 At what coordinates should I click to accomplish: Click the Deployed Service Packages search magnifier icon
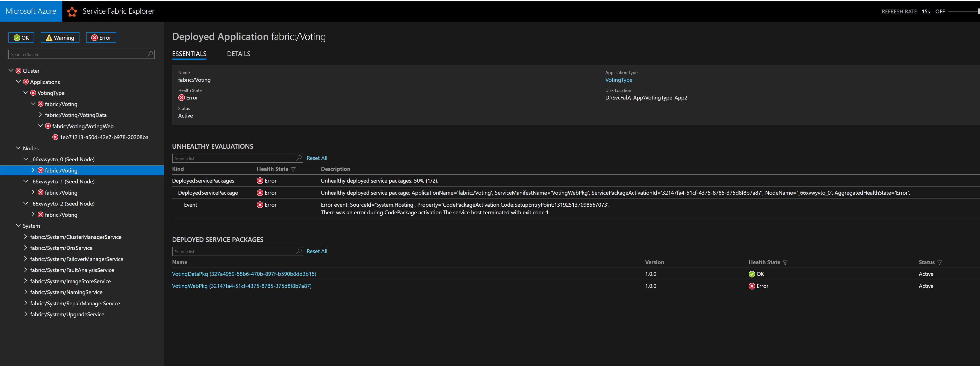coord(299,251)
